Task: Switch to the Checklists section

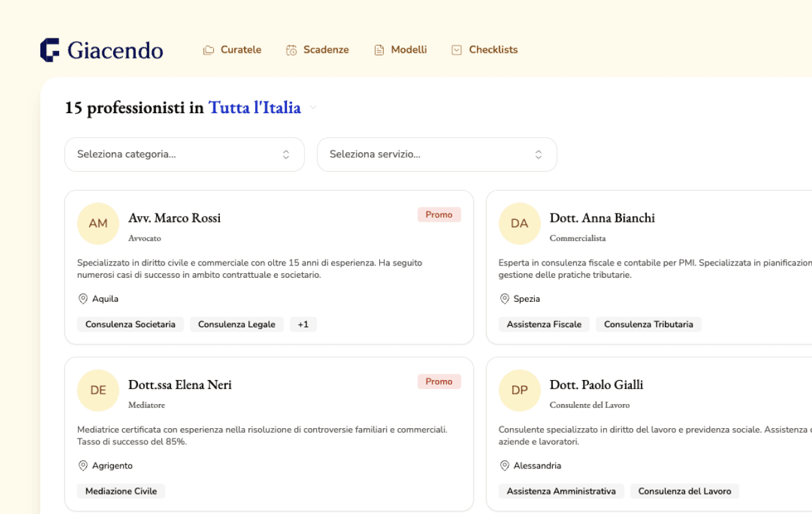Action: pyautogui.click(x=485, y=50)
